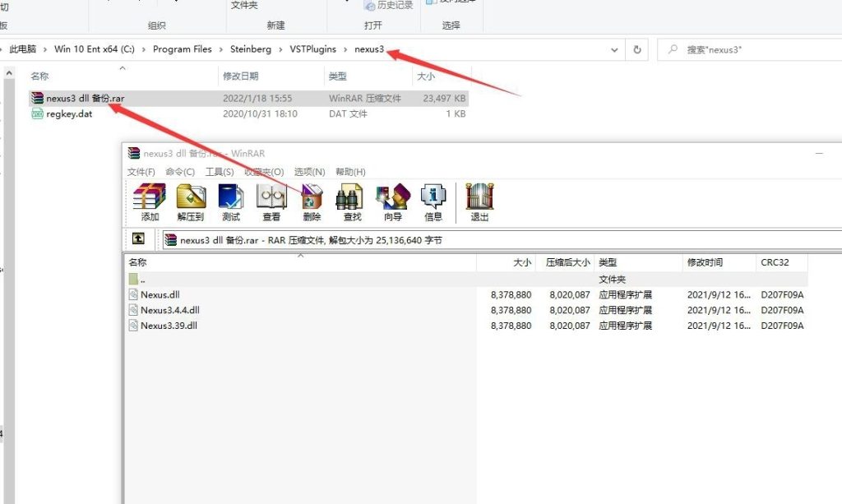Viewport: 842px width, 504px height.
Task: Go up one level in WinRAR
Action: click(138, 239)
